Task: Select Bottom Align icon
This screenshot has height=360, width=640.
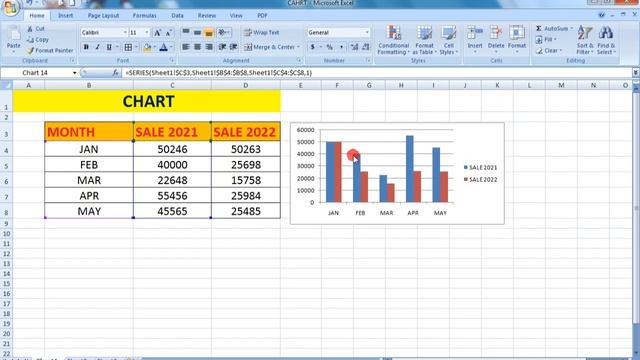Action: (209, 32)
